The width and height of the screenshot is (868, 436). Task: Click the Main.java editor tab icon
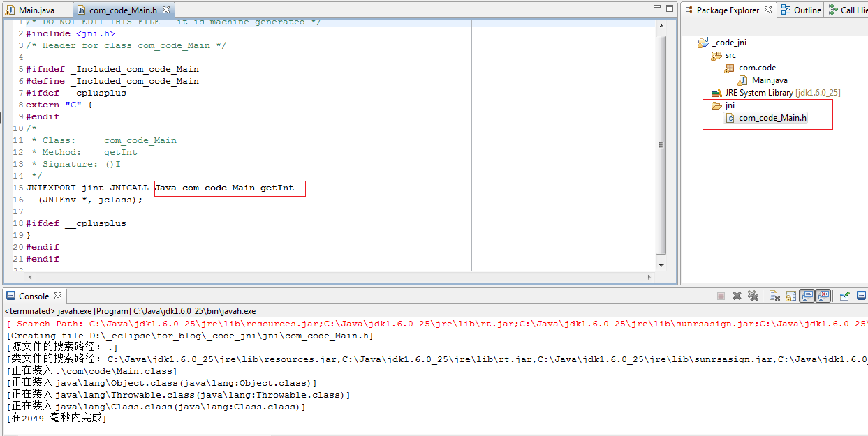click(10, 10)
